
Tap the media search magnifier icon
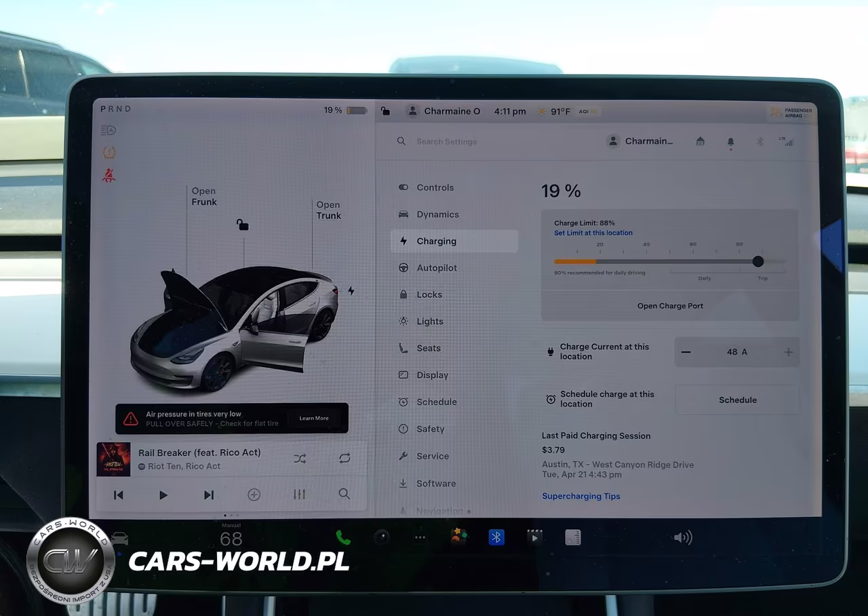[x=344, y=494]
